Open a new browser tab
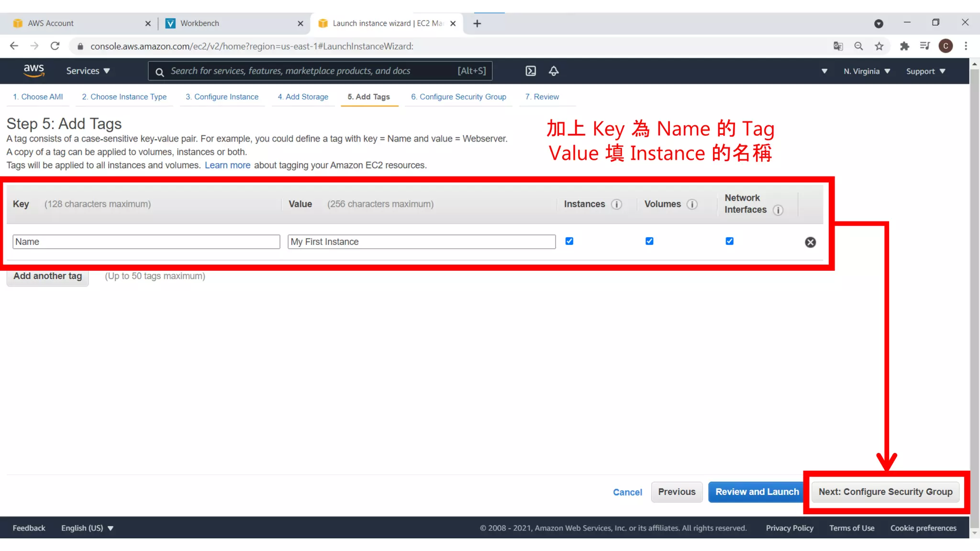980x551 pixels. (477, 23)
